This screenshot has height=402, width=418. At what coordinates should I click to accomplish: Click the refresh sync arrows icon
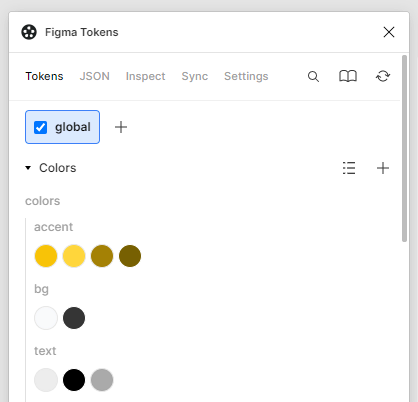coord(383,76)
